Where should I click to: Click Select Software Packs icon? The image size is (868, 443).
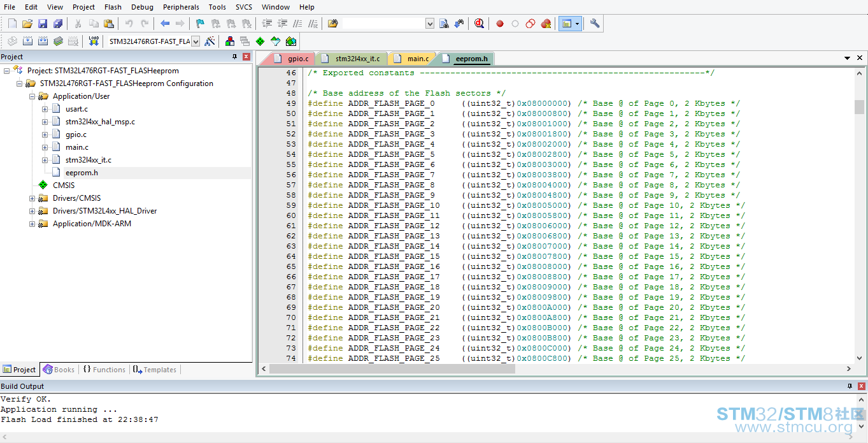tap(275, 41)
